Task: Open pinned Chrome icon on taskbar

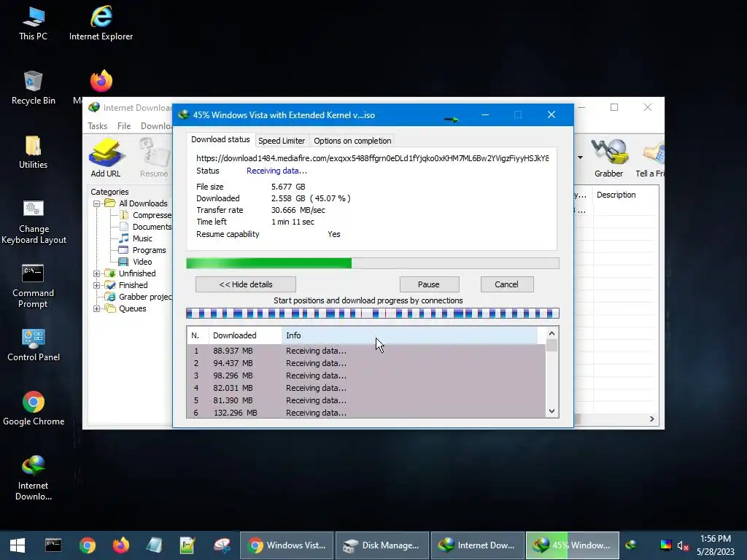Action: point(88,545)
